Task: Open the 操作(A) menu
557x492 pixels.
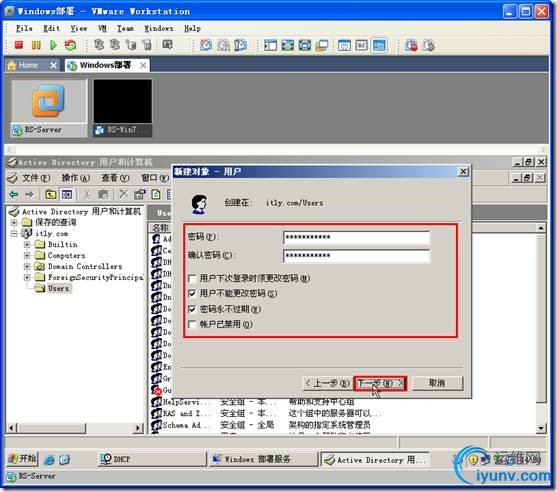Action: [x=76, y=178]
